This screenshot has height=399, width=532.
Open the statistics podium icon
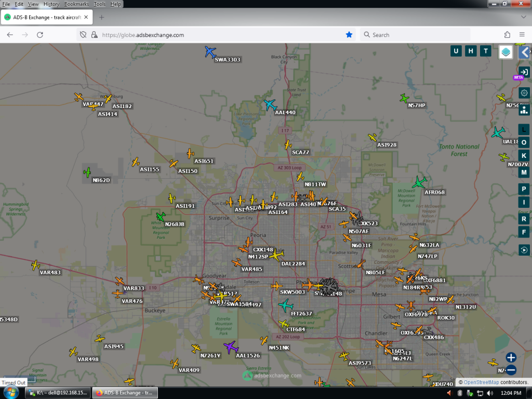pos(524,110)
